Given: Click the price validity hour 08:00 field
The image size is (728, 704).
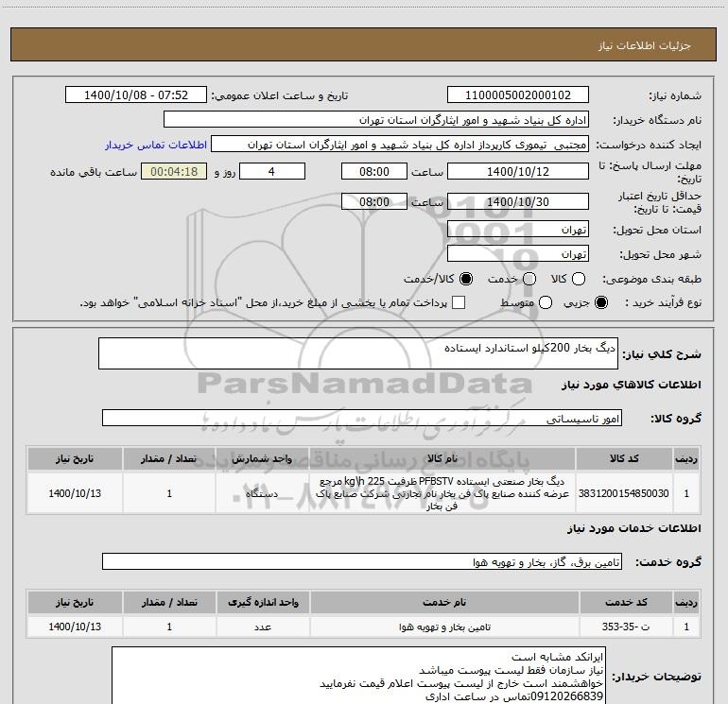Looking at the screenshot, I should tap(374, 201).
